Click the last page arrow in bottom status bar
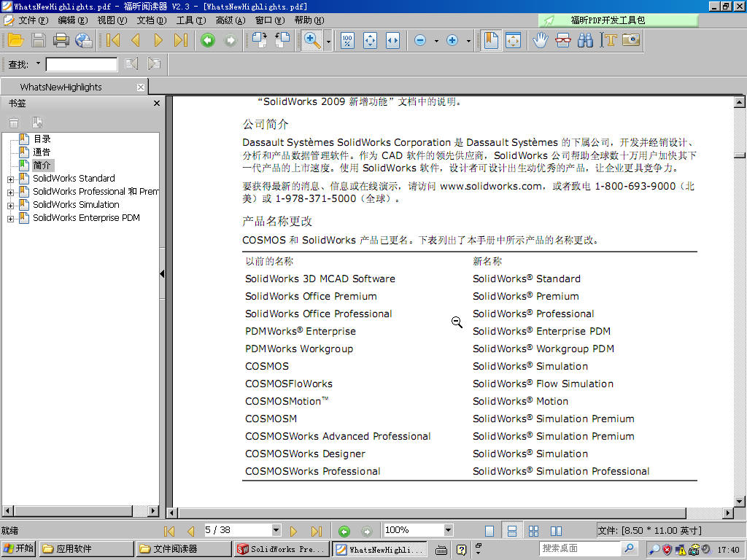Viewport: 747px width, 560px height. coord(317,531)
